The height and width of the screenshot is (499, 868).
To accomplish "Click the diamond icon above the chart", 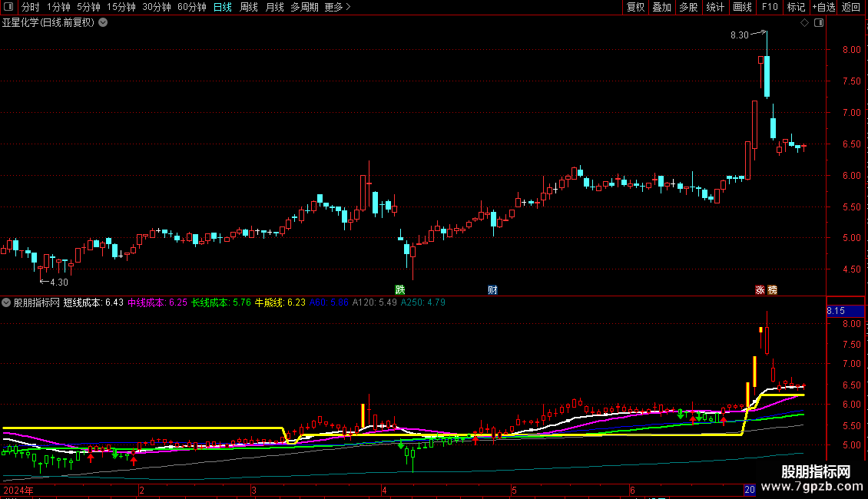I will tap(805, 23).
